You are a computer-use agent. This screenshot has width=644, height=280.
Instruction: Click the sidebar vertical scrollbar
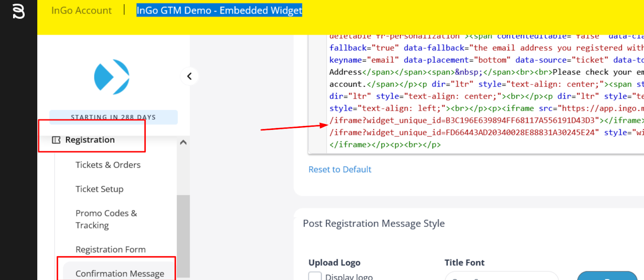point(183,235)
